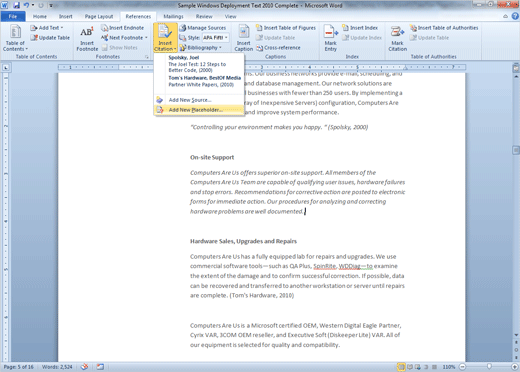This screenshot has height=372, width=520.
Task: Click Insert Table of Authorities
Action: (444, 28)
